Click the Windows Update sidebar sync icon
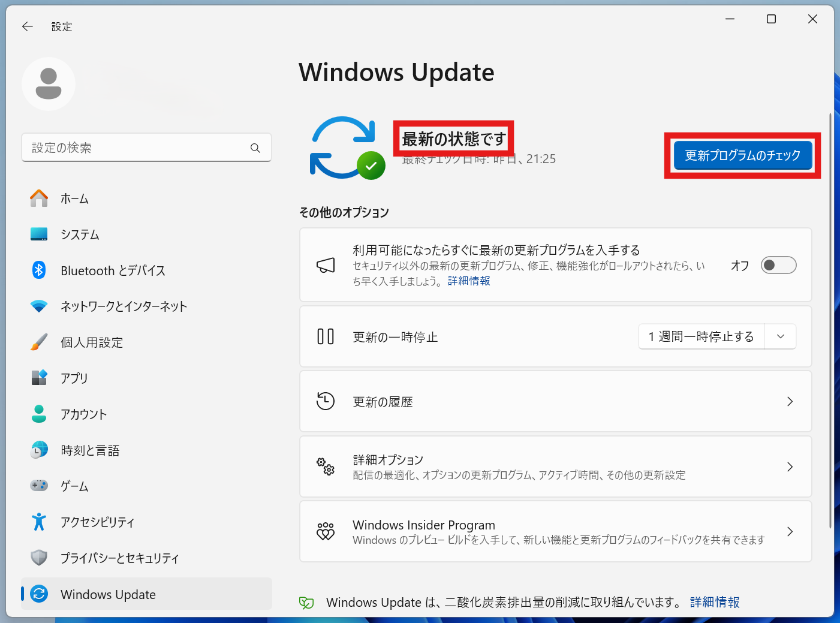 [39, 594]
